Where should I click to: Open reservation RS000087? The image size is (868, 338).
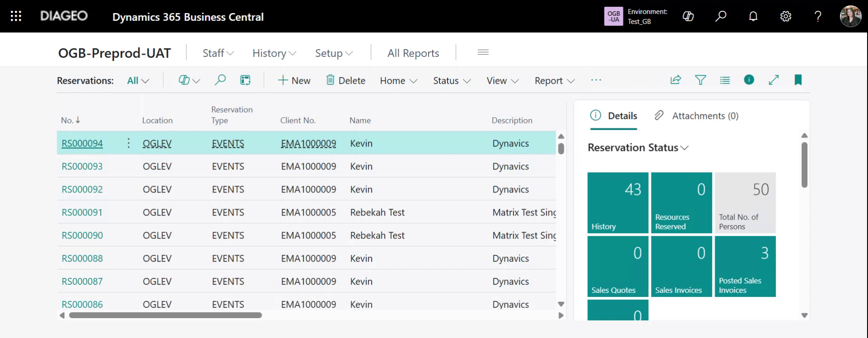(x=82, y=282)
